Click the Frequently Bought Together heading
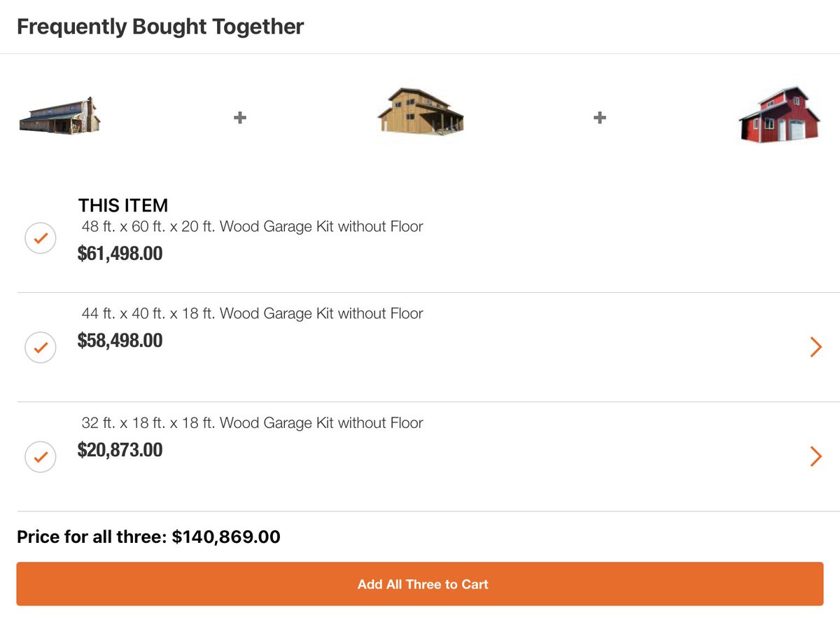This screenshot has height=620, width=840. coord(160,27)
